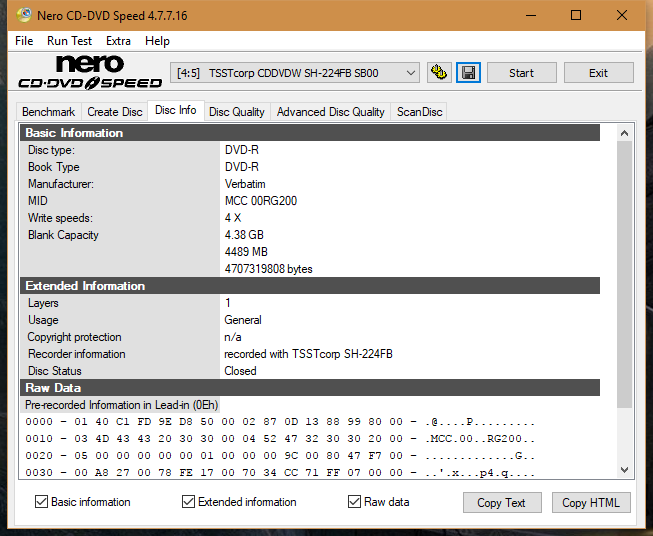Click the MID value MCC 00RG200
This screenshot has width=653, height=536.
coord(261,201)
